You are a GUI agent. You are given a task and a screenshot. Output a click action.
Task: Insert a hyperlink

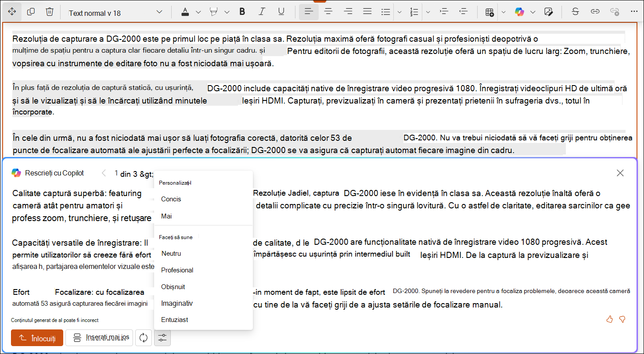coord(595,12)
